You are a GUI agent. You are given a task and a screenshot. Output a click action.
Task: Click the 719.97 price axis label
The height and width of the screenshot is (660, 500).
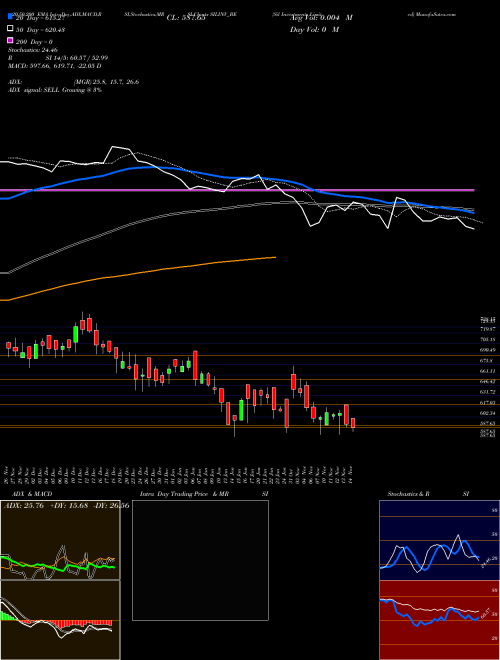coord(489,329)
